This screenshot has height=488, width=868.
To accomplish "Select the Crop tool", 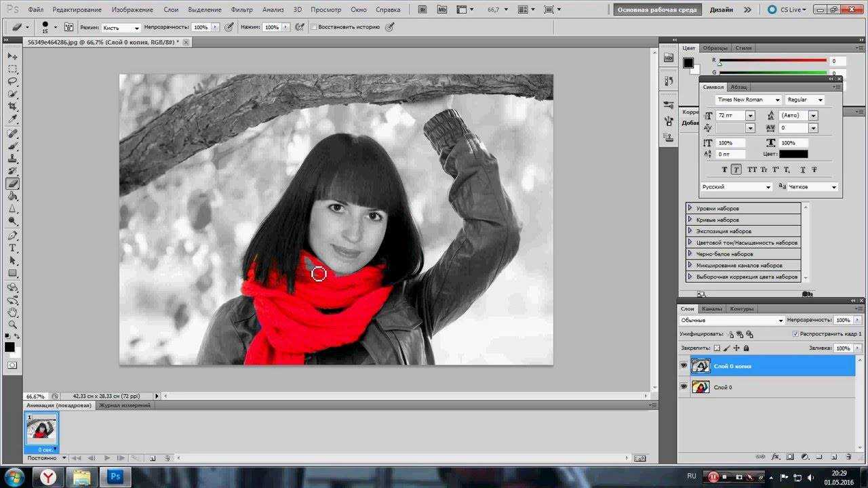I will tap(12, 107).
